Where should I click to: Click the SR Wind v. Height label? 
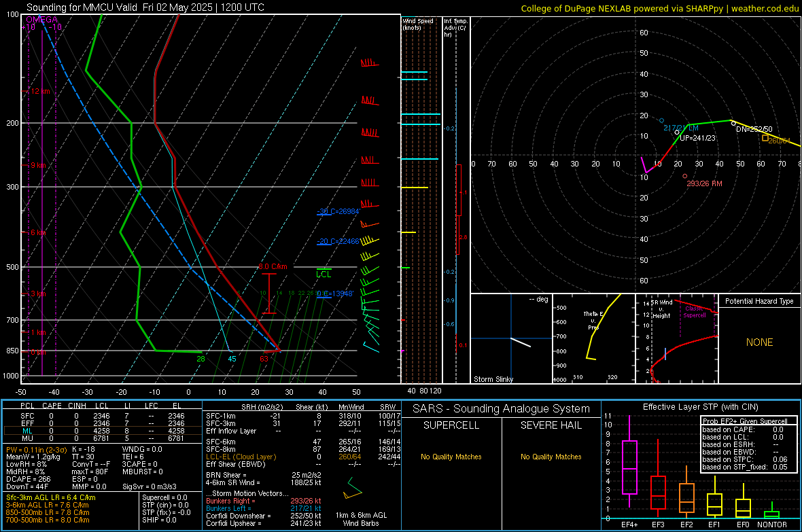(x=661, y=309)
